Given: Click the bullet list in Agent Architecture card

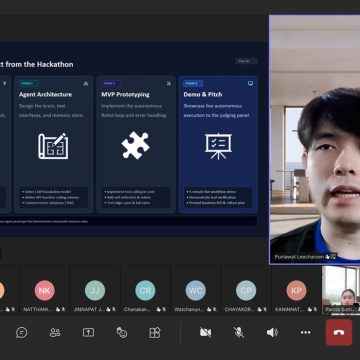Looking at the screenshot, I should 54,197.
